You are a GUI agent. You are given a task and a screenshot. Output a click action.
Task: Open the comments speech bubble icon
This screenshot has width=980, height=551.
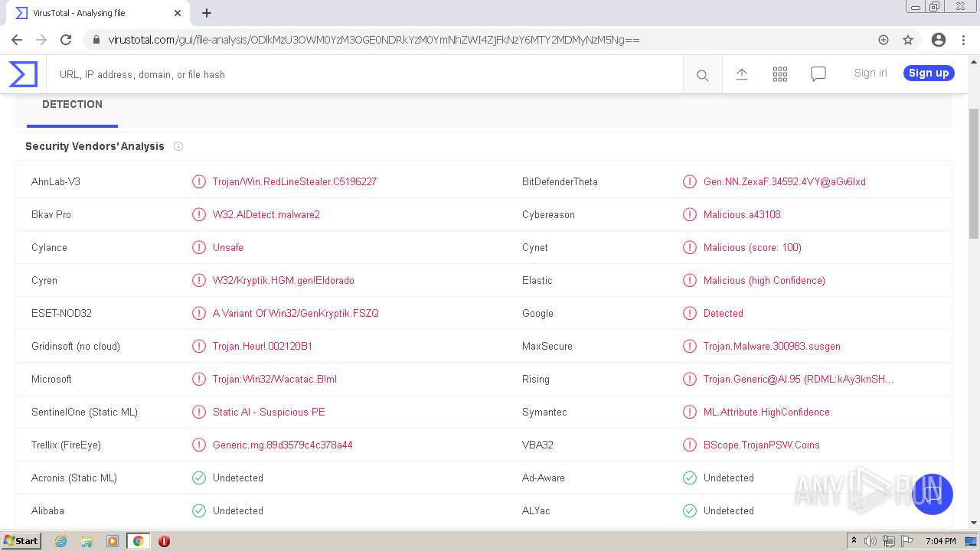point(818,74)
